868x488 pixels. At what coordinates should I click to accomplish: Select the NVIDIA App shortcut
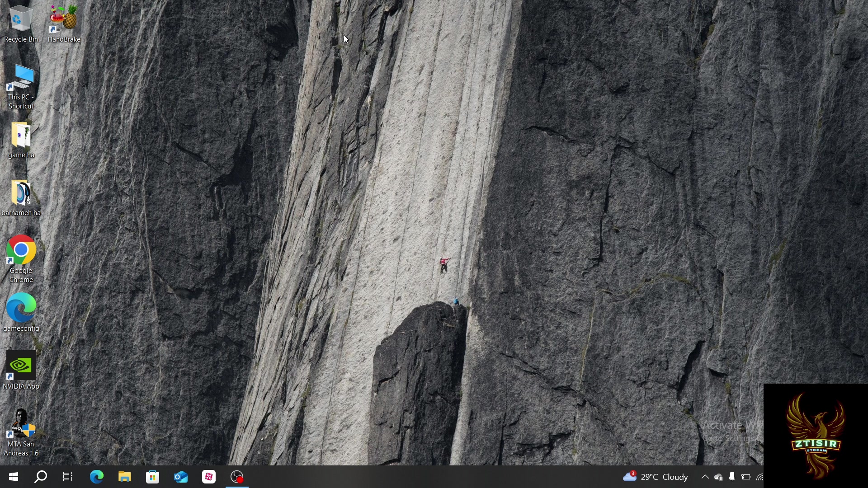[21, 371]
